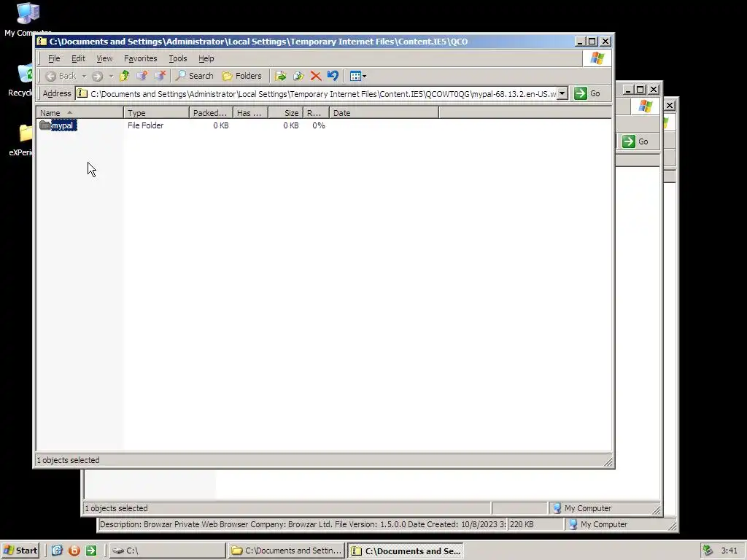Click the Back toolbar button
Screen dimensions: 747x560
tap(61, 76)
